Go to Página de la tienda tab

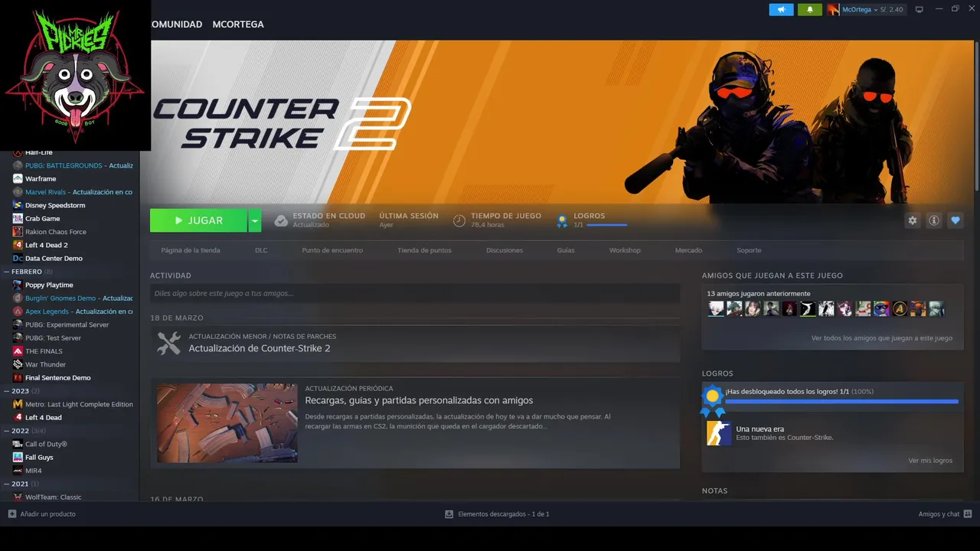coord(191,250)
